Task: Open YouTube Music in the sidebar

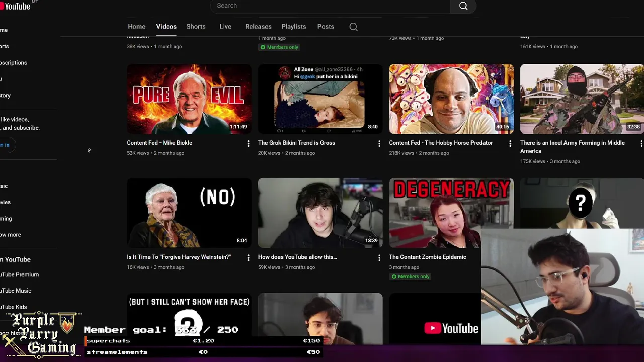Action: coord(16,291)
